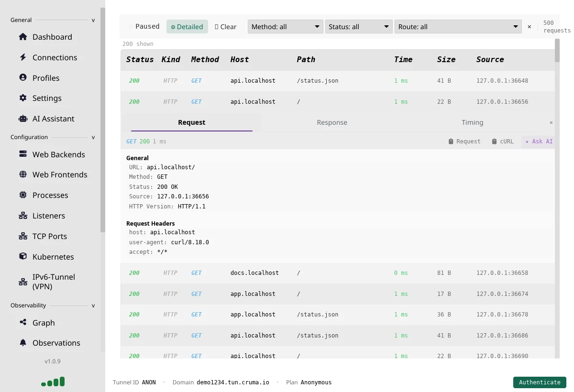
Task: Launch the AI Assistant robot icon
Action: tap(22, 119)
